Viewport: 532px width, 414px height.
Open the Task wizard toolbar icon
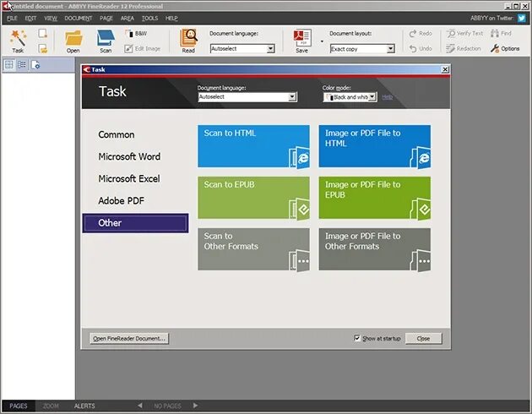[x=18, y=41]
